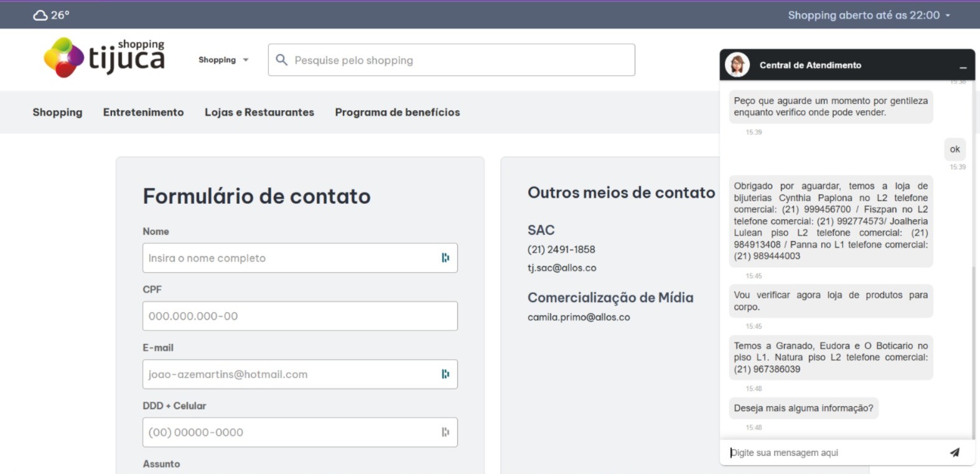Click the chat window scrollbar
Screen dimensions: 980x474
point(973,352)
